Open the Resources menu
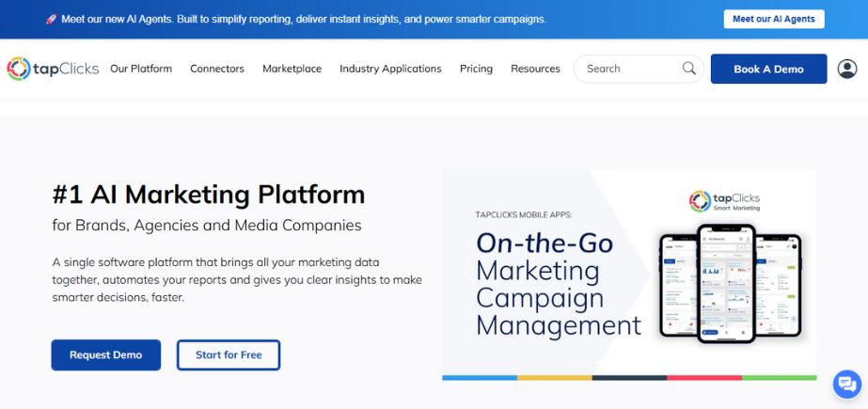The height and width of the screenshot is (409, 868). [535, 69]
